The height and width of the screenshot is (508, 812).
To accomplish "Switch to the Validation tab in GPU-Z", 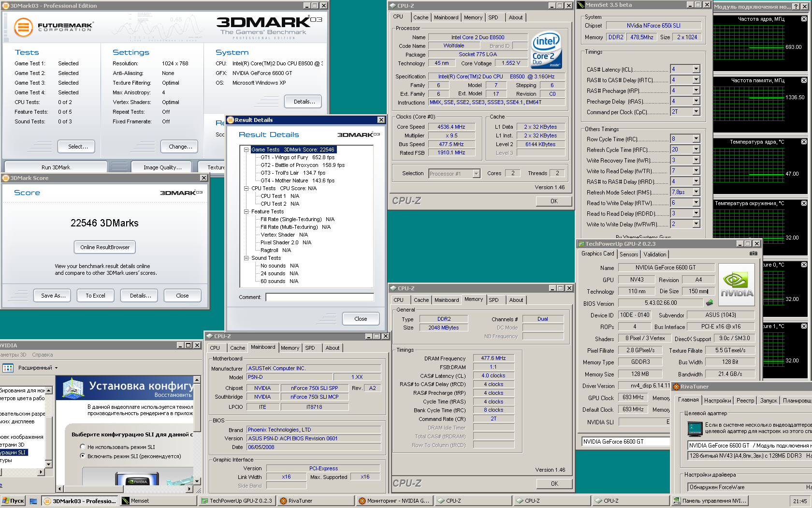I will pos(655,254).
